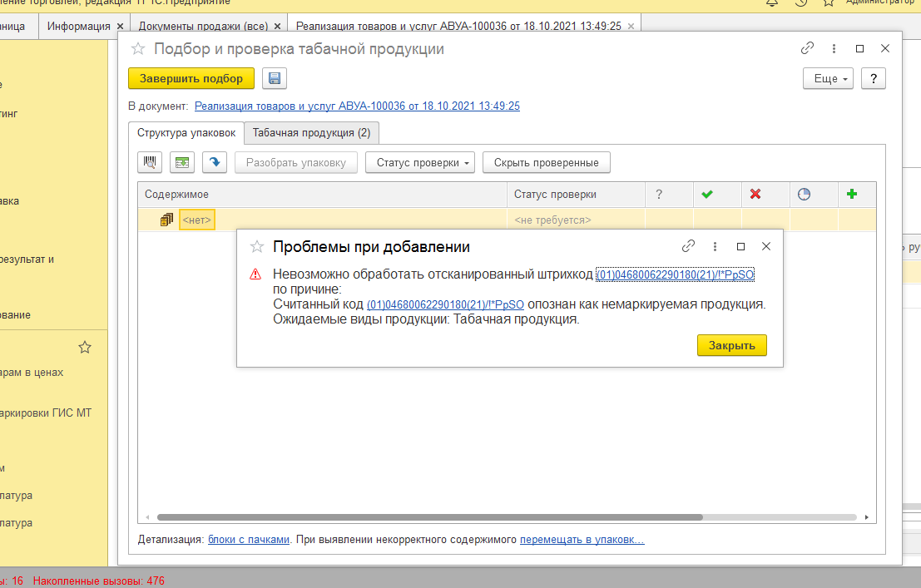Image resolution: width=921 pixels, height=588 pixels.
Task: Open the 'Еще' dropdown menu
Action: point(828,78)
